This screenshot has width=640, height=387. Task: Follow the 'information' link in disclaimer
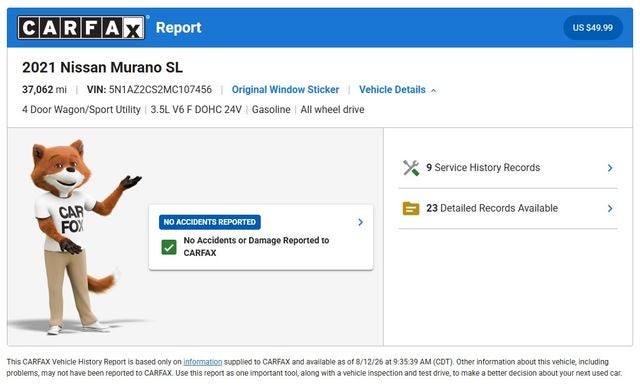pos(202,362)
